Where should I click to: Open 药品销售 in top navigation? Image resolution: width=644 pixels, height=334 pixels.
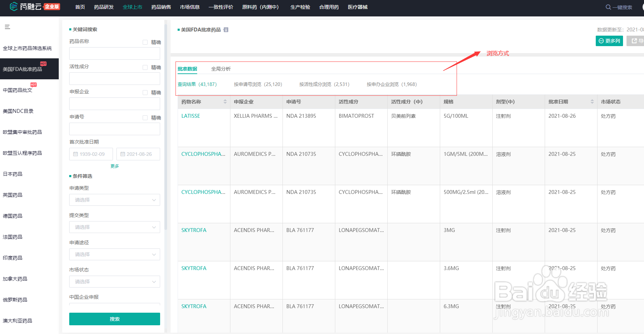(x=161, y=7)
